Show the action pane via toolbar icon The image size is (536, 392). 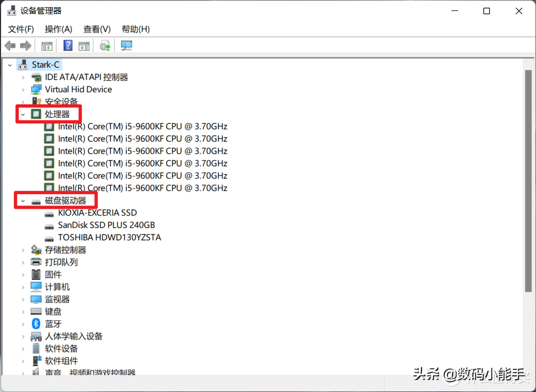point(83,46)
